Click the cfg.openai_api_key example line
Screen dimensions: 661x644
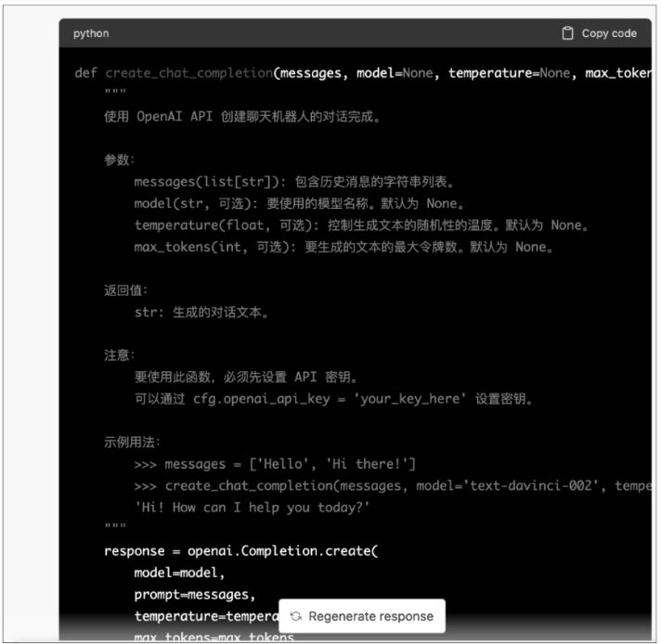(332, 399)
